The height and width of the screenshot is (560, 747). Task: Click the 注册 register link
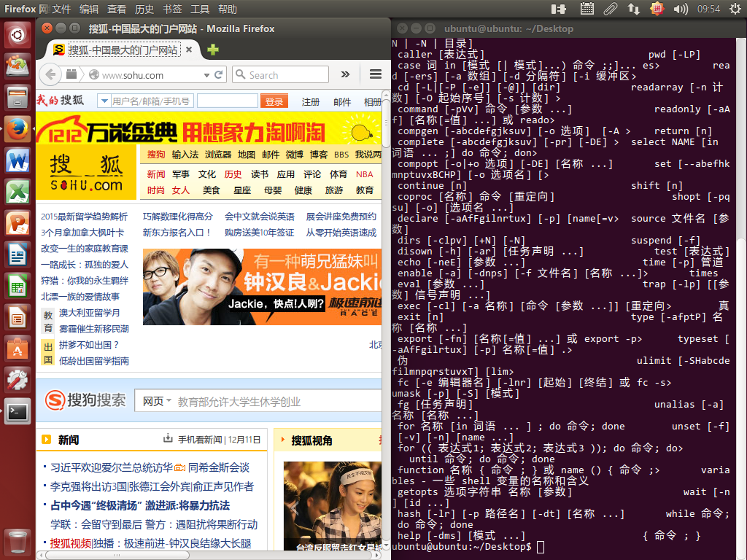tap(310, 101)
